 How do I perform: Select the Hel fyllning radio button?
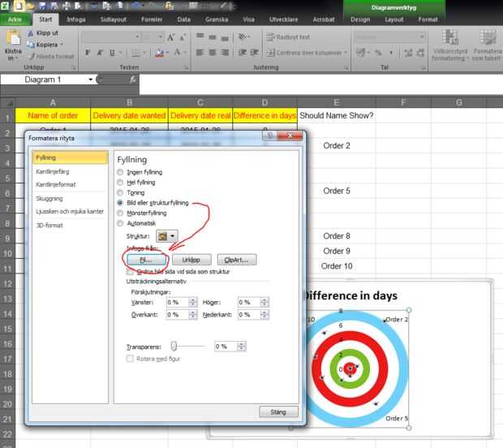120,183
